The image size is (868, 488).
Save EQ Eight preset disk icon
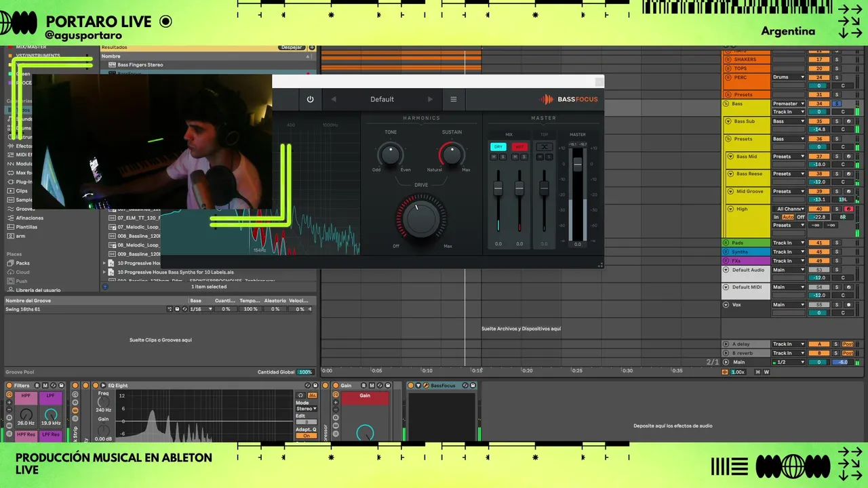tap(315, 386)
